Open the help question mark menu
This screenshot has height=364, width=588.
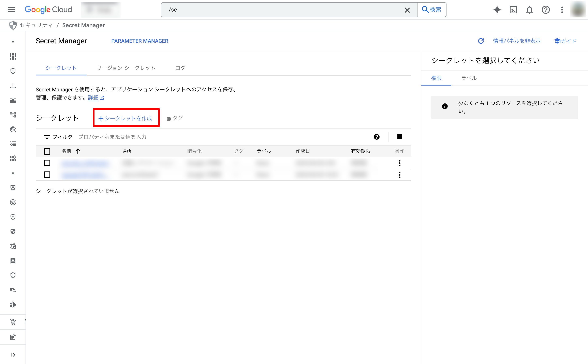546,10
